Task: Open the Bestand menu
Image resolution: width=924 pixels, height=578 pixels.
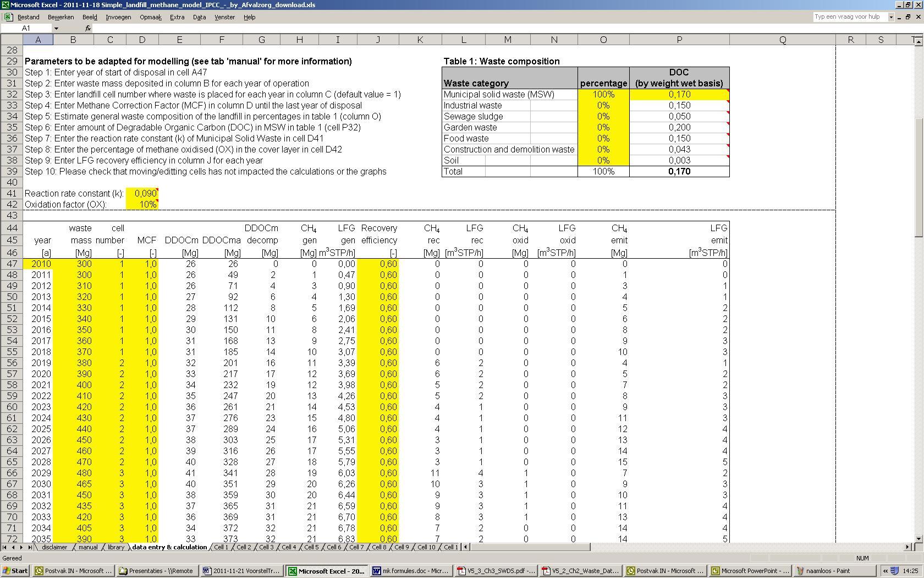Action: point(28,17)
